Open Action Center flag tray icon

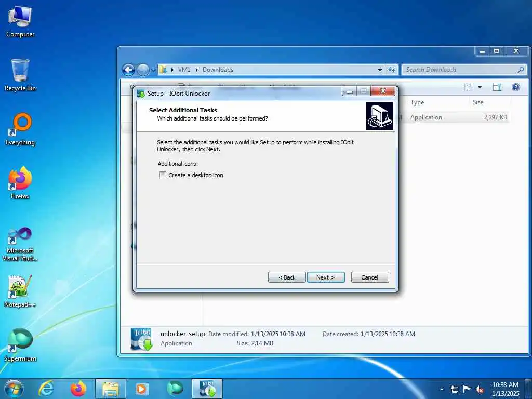click(x=467, y=389)
